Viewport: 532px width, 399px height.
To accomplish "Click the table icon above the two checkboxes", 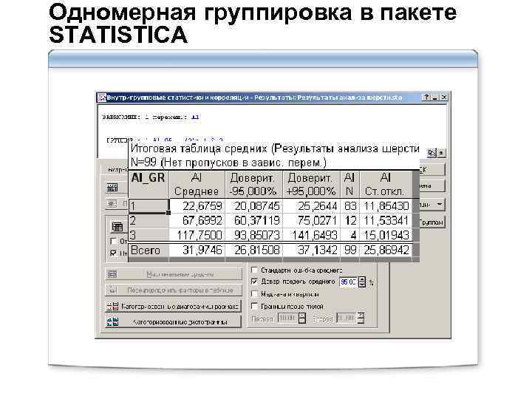I will 117,226.
